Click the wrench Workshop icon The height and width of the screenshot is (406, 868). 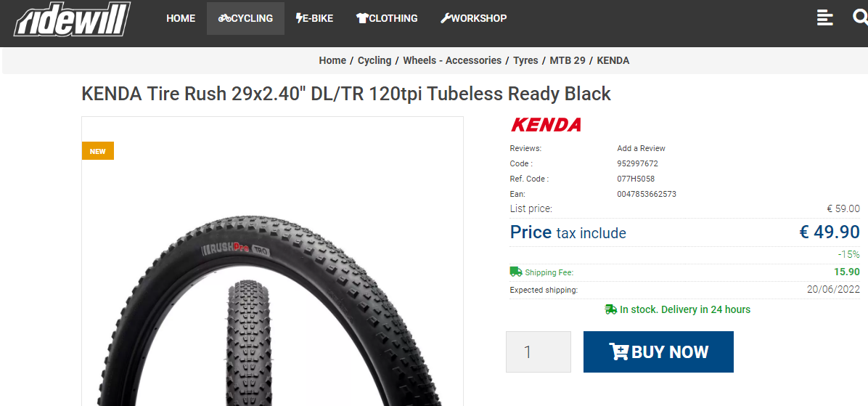[x=446, y=18]
